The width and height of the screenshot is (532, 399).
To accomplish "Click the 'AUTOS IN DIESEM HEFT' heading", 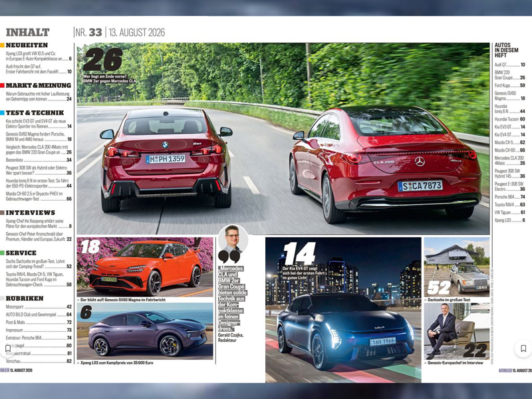I will click(x=506, y=50).
